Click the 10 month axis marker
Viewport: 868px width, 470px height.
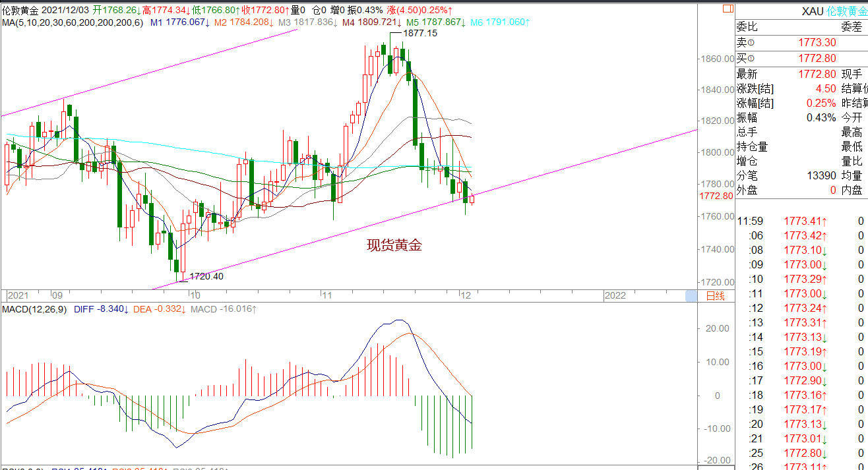click(195, 296)
